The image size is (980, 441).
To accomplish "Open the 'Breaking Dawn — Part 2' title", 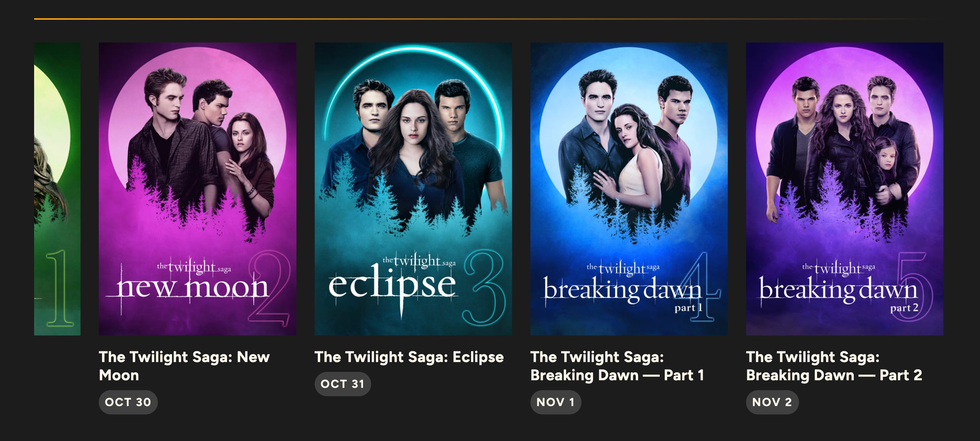I will (834, 365).
